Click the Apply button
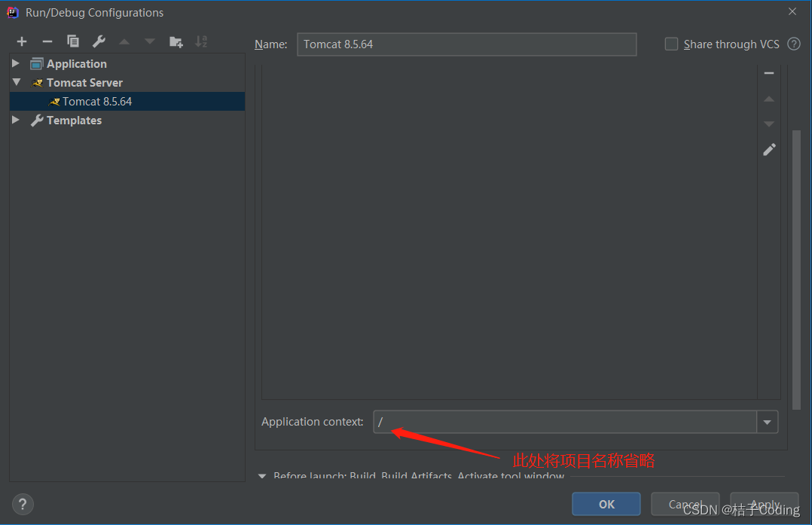 coord(764,504)
